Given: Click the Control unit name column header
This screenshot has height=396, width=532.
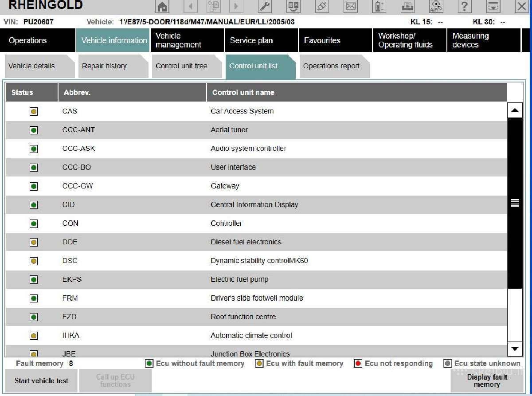Looking at the screenshot, I should click(x=357, y=92).
